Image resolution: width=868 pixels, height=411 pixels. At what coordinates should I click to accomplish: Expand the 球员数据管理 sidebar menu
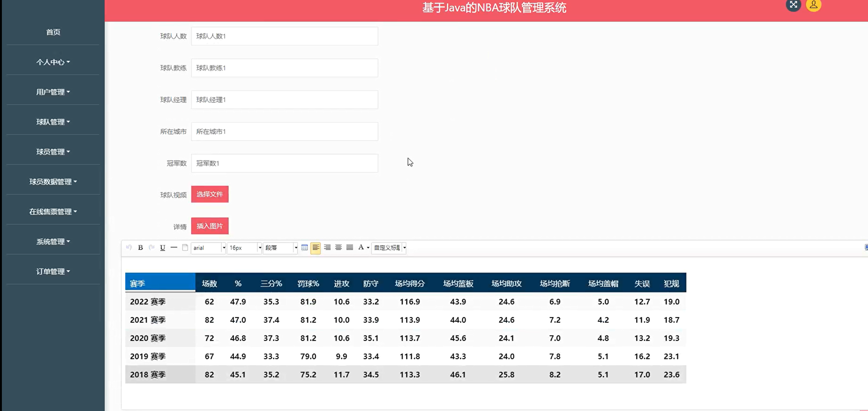(53, 182)
